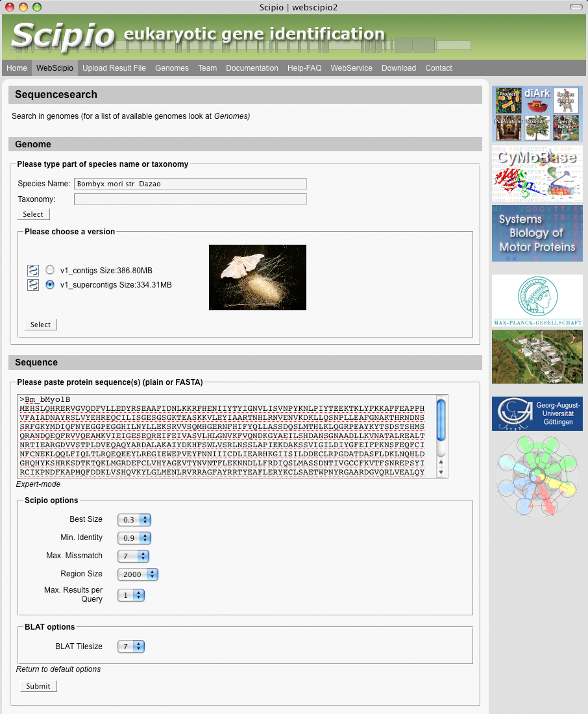Click the Sequencesearch heading

56,95
